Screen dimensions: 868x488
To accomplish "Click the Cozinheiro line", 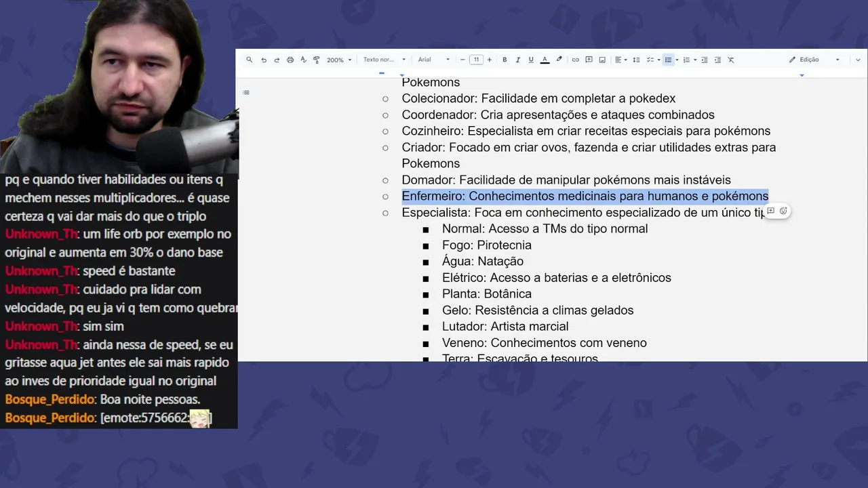I will coord(586,131).
